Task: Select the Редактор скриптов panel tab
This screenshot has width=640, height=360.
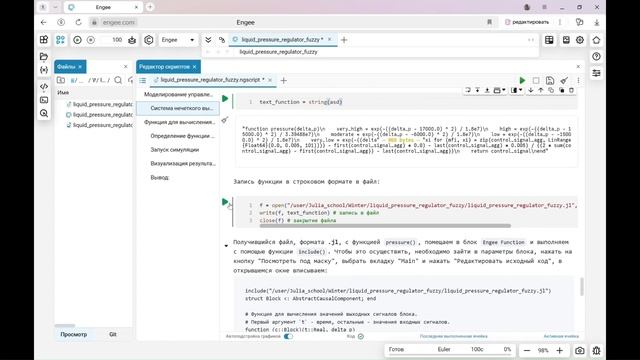Action: pyautogui.click(x=168, y=67)
